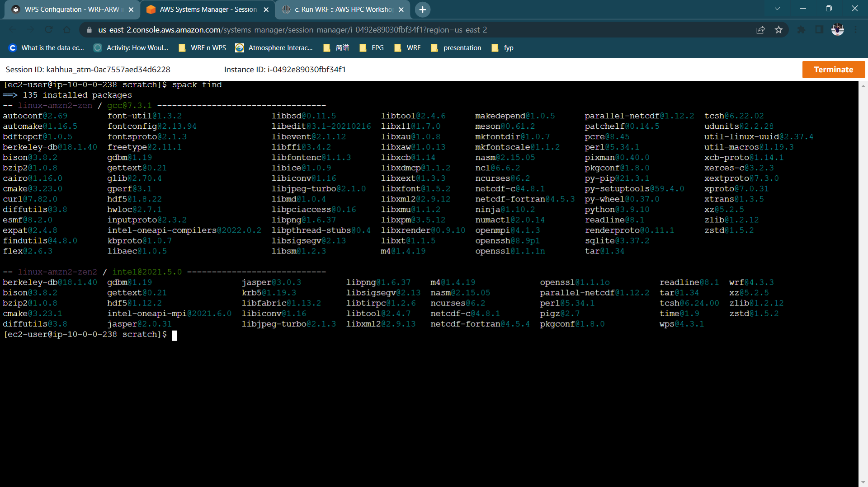Bookmark this page with star icon
The image size is (868, 487).
point(778,30)
